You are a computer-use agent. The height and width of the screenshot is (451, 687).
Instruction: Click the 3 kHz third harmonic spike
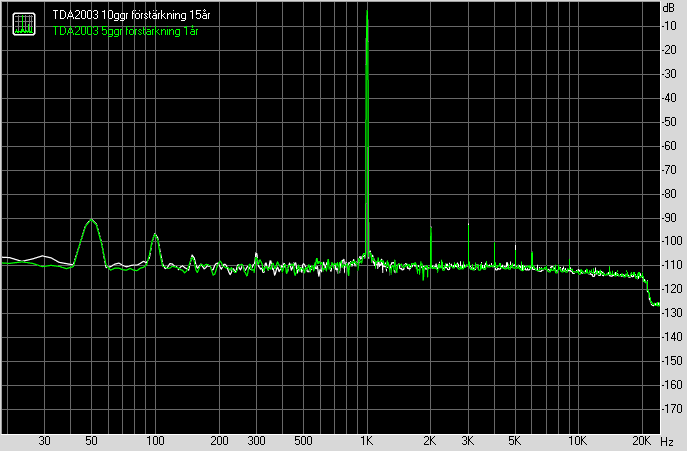(468, 244)
